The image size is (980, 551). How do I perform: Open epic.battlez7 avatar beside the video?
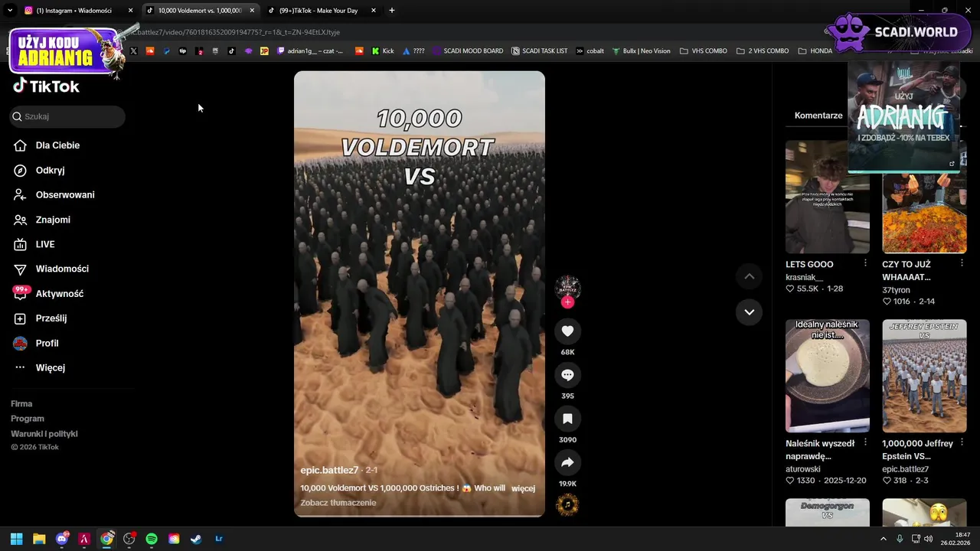pos(567,288)
